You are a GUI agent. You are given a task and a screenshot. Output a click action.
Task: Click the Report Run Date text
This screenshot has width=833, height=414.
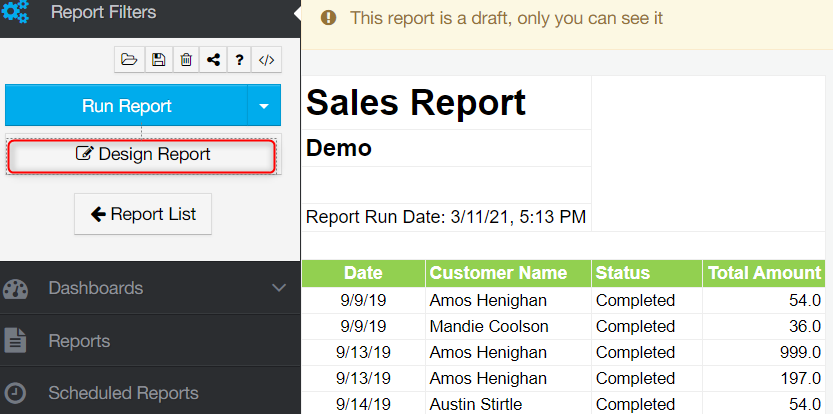pyautogui.click(x=446, y=217)
